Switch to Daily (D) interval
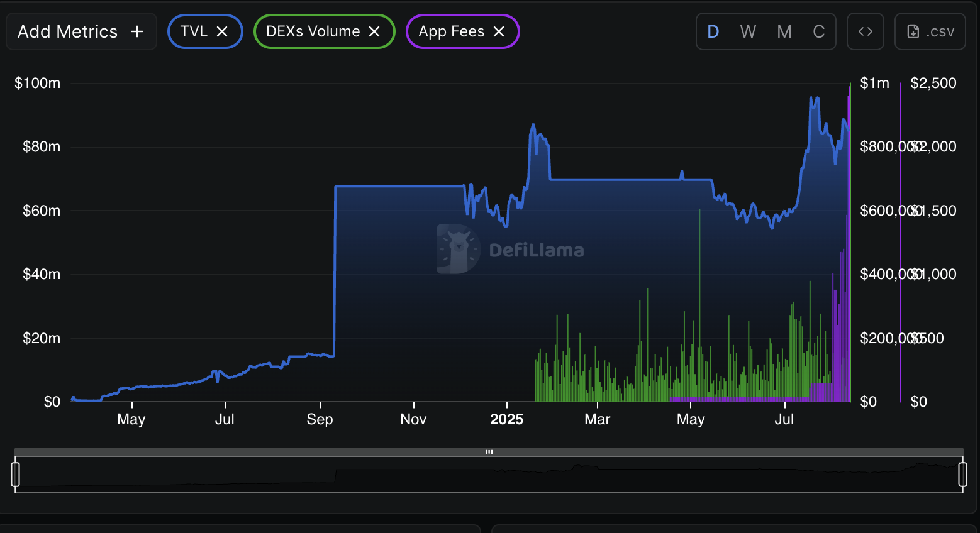Viewport: 980px width, 533px height. (713, 31)
